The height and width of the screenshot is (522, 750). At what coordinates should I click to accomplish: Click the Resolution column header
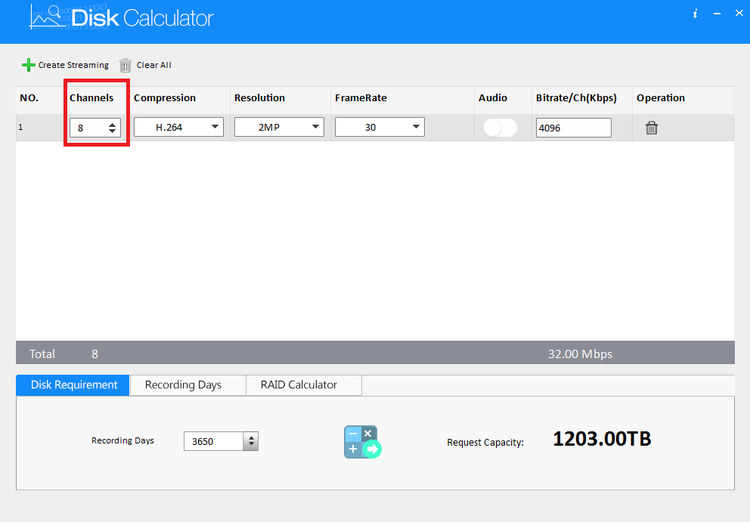(260, 98)
